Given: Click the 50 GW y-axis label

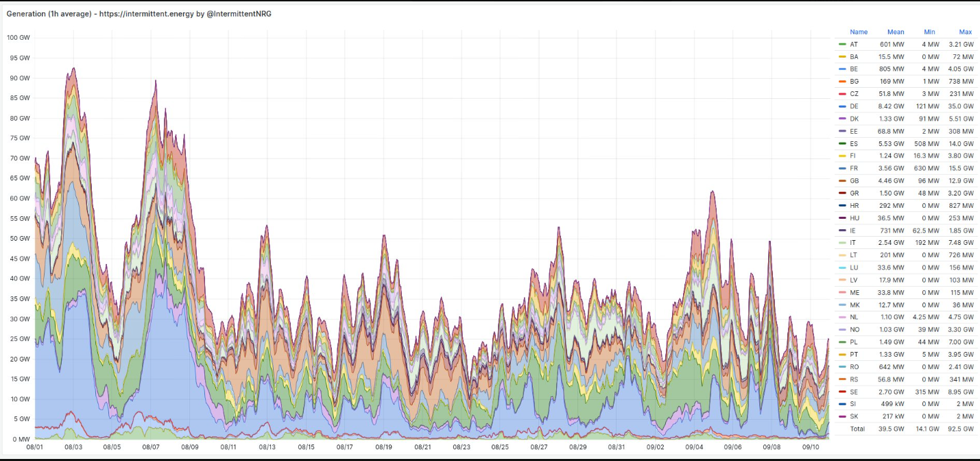Looking at the screenshot, I should (x=19, y=238).
